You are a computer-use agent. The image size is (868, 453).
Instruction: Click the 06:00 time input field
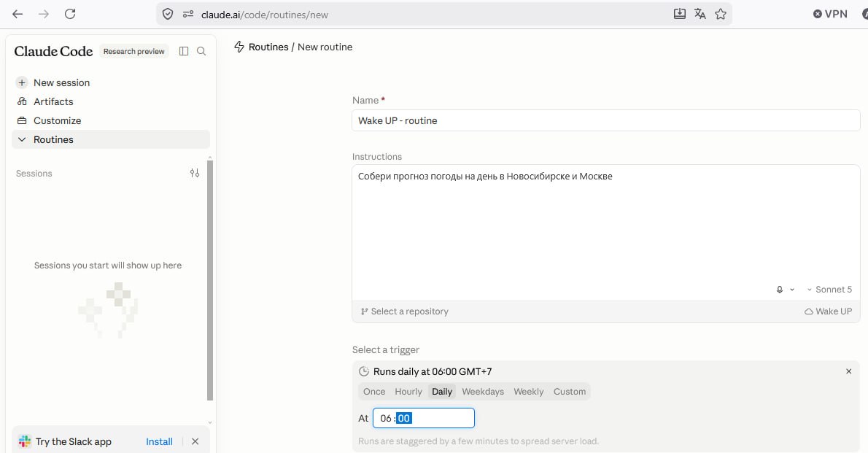click(x=424, y=418)
